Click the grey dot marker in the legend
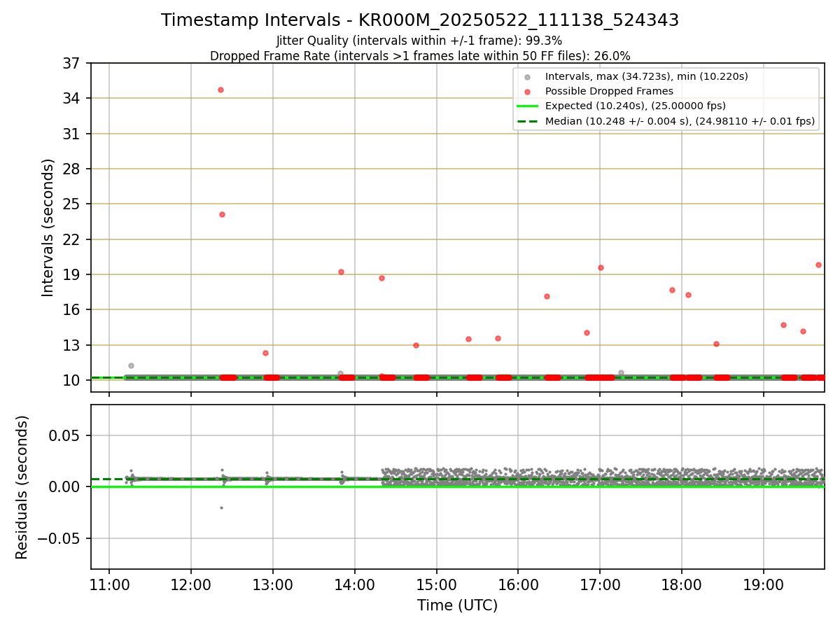 [x=527, y=76]
